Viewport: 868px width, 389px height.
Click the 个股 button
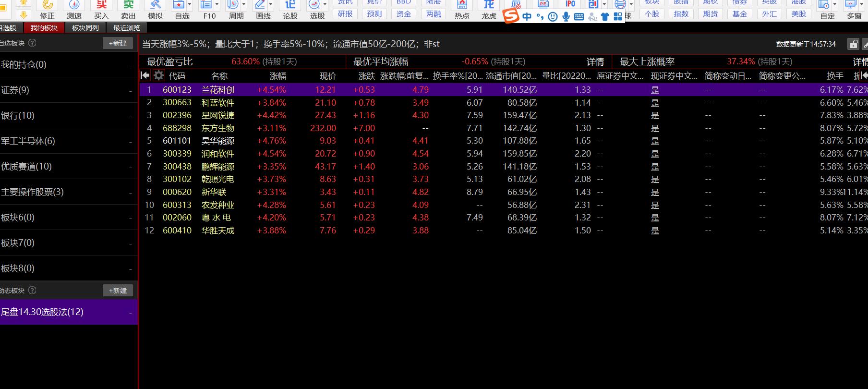(652, 13)
